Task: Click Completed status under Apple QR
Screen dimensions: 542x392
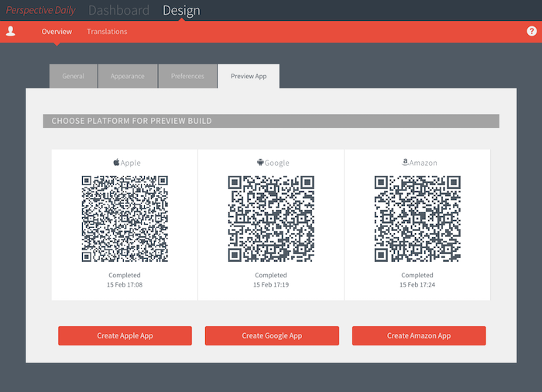Action: (125, 275)
